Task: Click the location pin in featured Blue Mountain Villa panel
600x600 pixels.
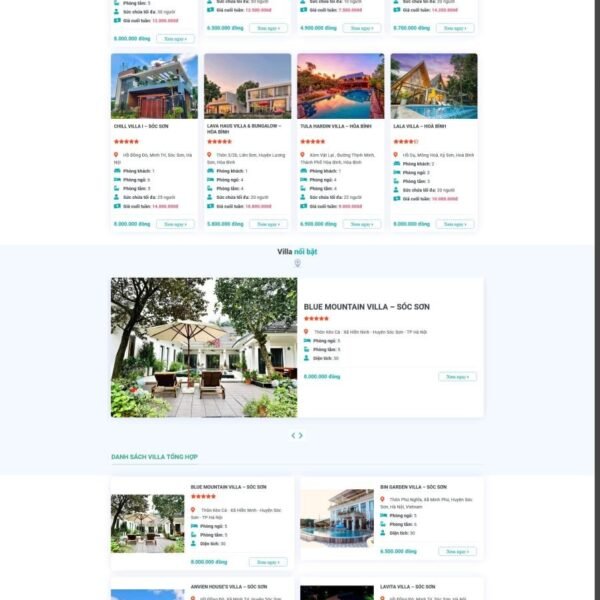Action: 306,331
